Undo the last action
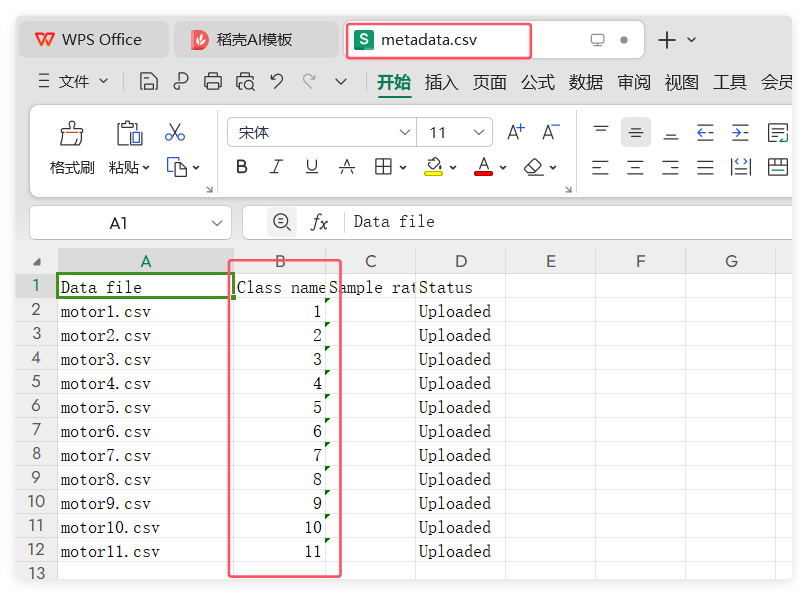 (x=277, y=81)
